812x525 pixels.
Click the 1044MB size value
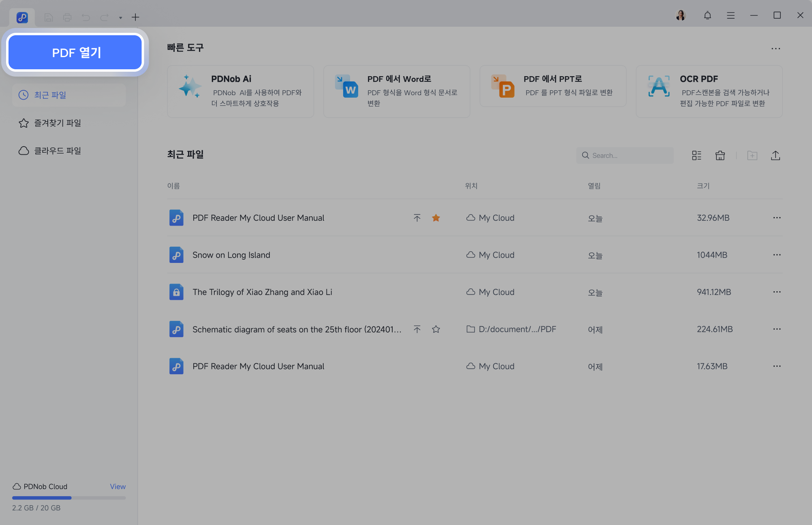point(712,255)
